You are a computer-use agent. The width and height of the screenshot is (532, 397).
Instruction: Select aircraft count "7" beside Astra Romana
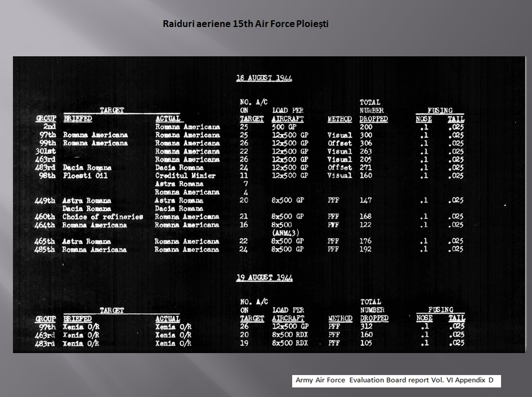(245, 184)
